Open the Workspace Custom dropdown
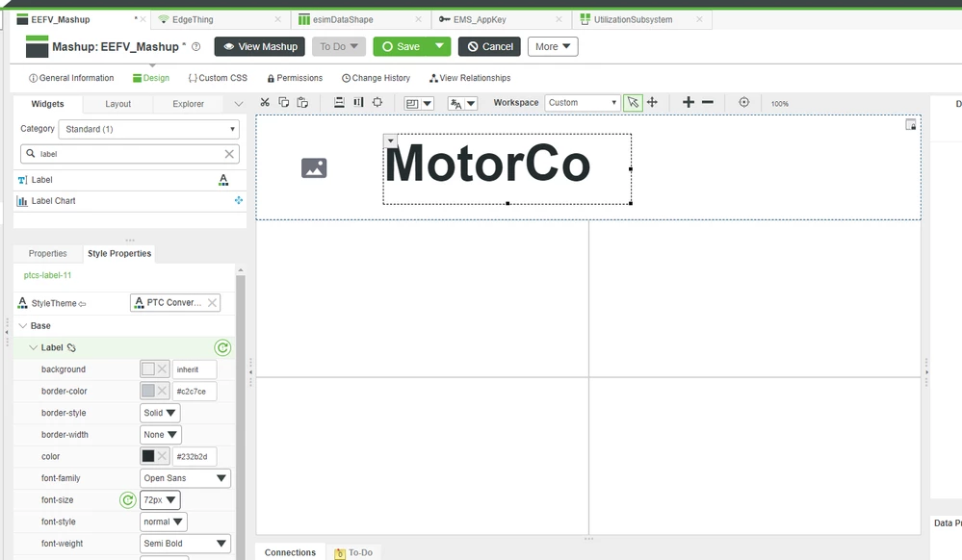The width and height of the screenshot is (962, 560). (x=583, y=102)
